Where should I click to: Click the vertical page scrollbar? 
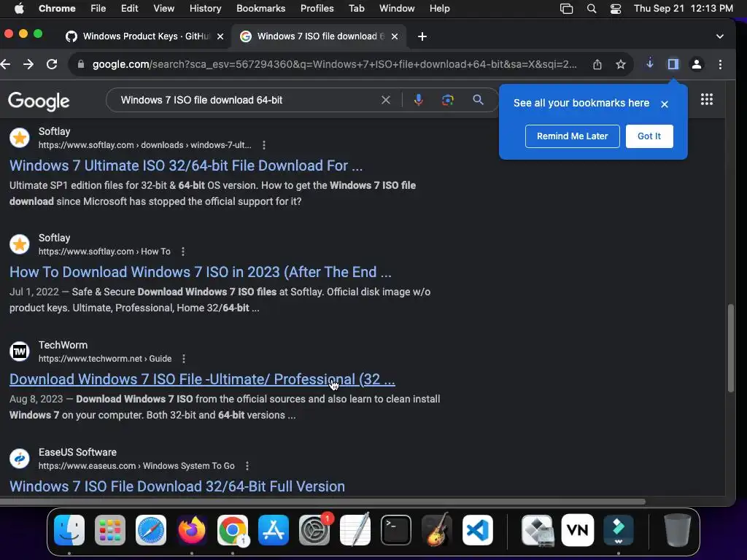(731, 348)
